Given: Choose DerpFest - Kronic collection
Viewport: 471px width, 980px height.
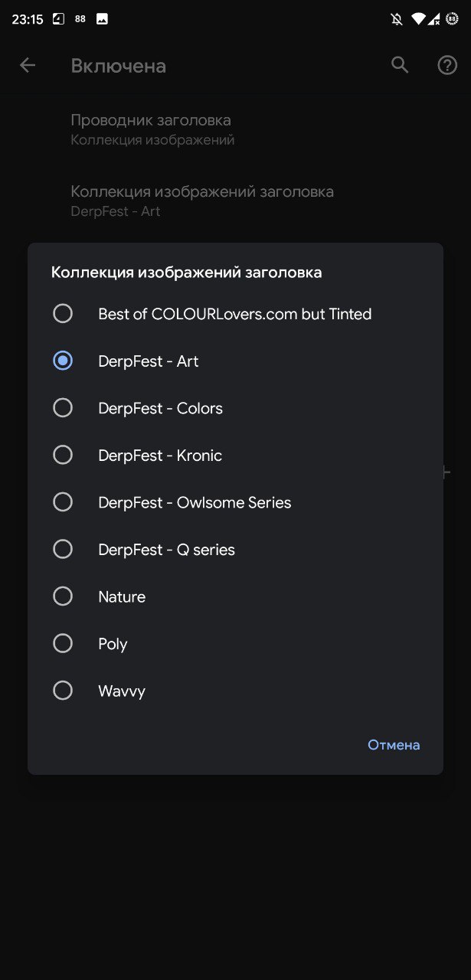Looking at the screenshot, I should point(63,455).
